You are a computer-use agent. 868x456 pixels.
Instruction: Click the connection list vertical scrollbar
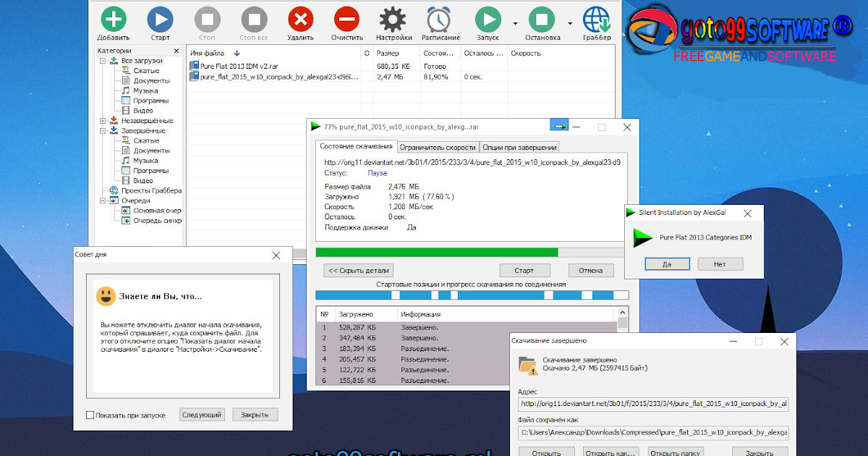coord(623,347)
